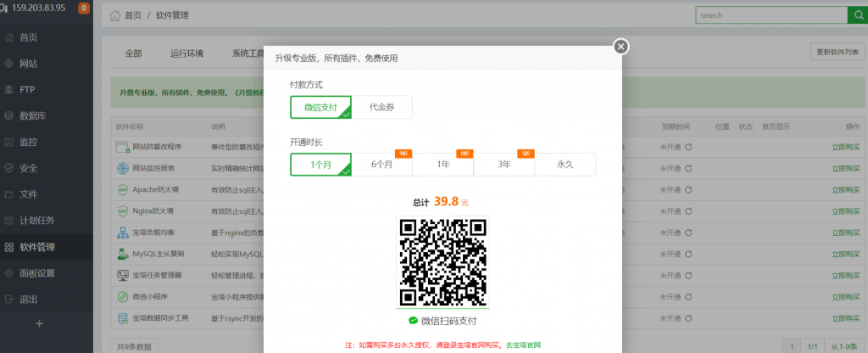
Task: Click the 首页 breadcrumb link
Action: pos(133,15)
